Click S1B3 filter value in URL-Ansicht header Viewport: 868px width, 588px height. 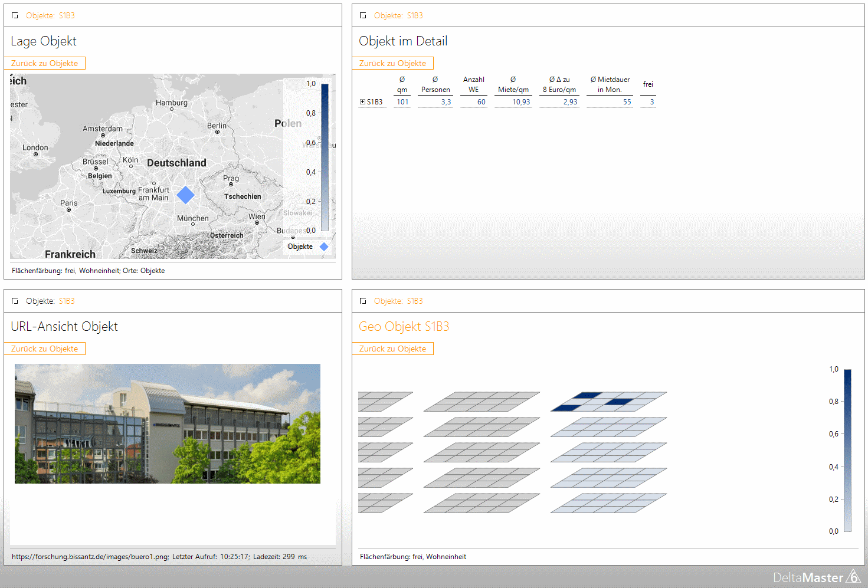67,301
